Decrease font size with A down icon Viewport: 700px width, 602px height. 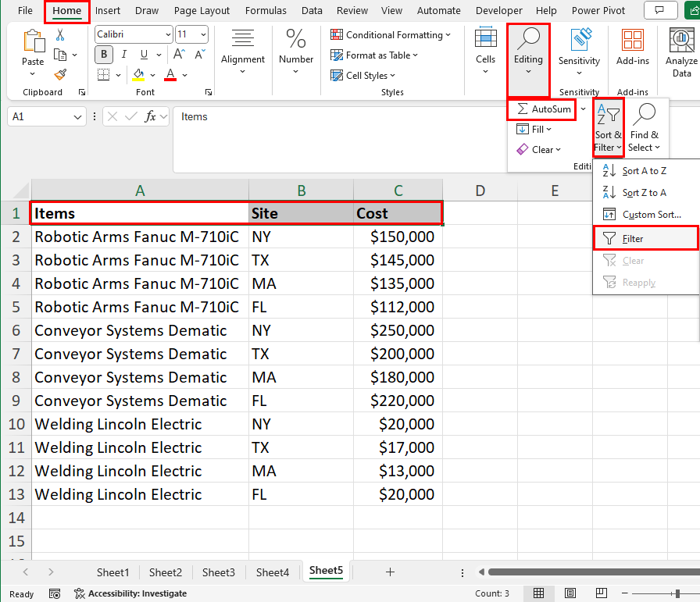point(200,55)
